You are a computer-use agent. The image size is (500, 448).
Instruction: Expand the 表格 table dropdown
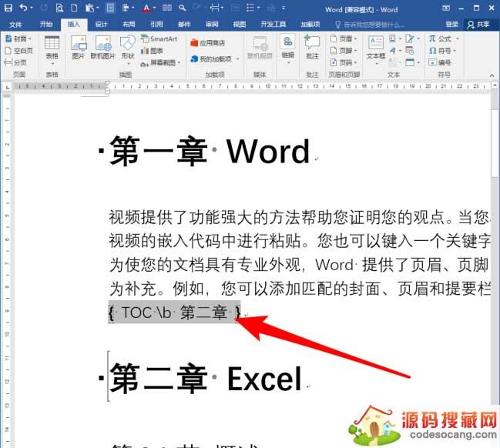click(x=52, y=56)
